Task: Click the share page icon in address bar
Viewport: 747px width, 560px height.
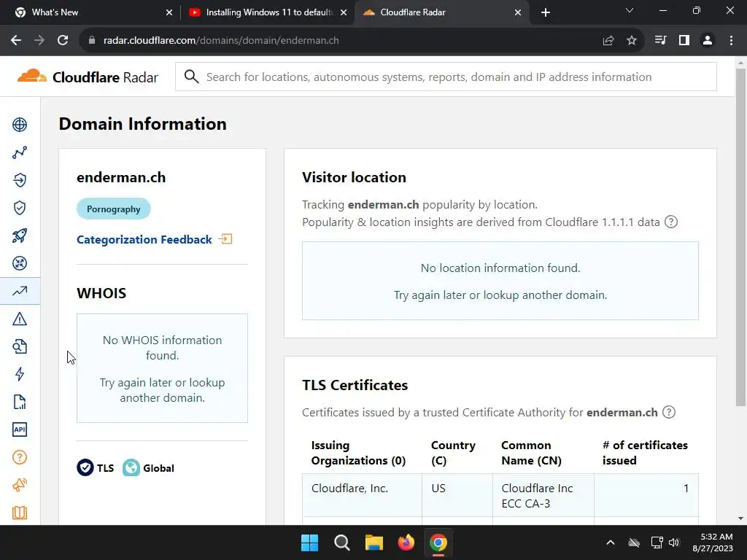Action: (x=608, y=41)
